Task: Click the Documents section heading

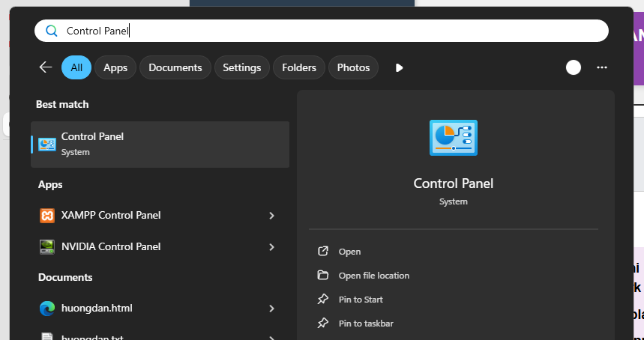Action: coord(65,277)
